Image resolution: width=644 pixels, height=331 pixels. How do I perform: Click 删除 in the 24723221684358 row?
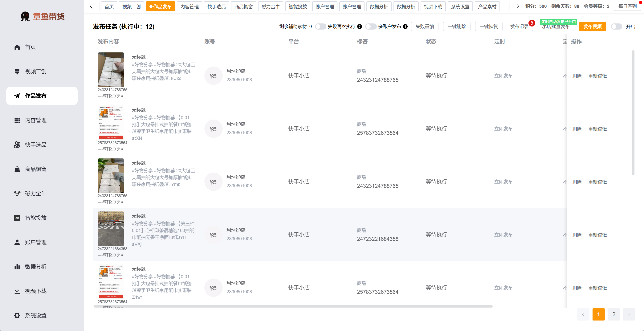click(x=577, y=235)
